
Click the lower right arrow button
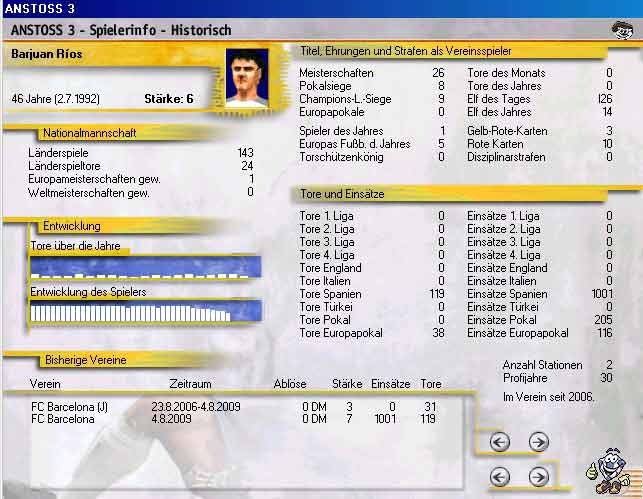point(538,477)
